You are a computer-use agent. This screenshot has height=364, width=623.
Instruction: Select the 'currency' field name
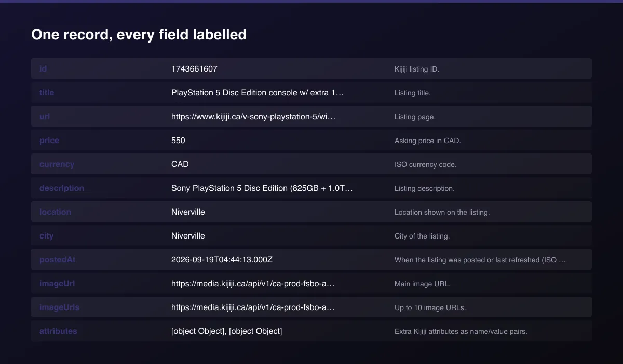point(57,164)
